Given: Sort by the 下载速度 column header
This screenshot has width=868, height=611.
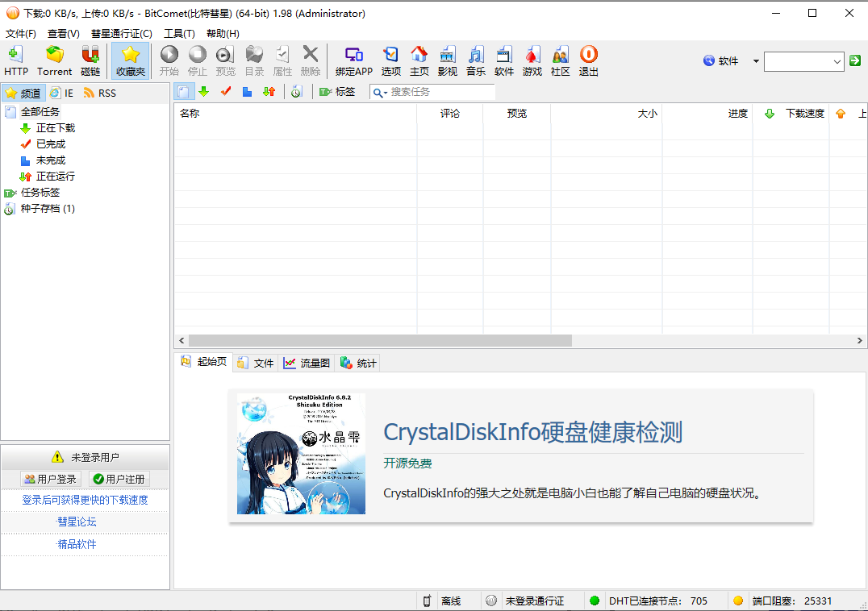Looking at the screenshot, I should coord(791,114).
